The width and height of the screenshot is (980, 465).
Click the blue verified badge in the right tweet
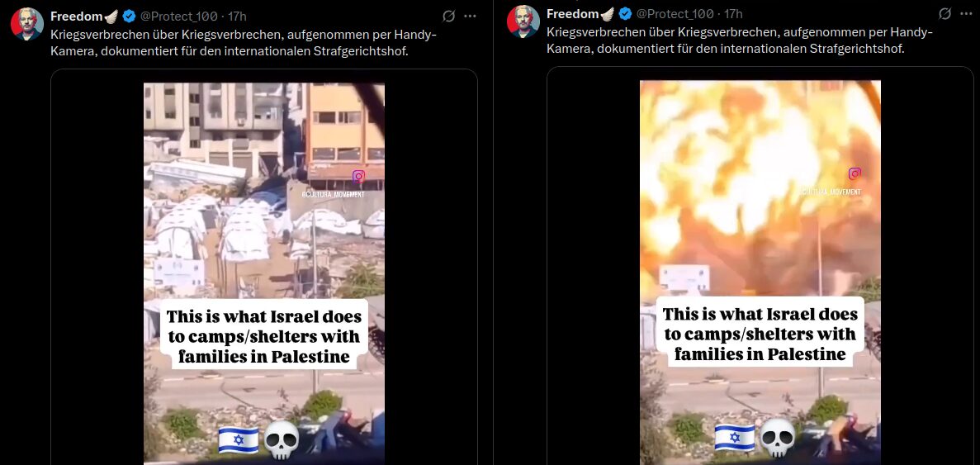tap(625, 14)
